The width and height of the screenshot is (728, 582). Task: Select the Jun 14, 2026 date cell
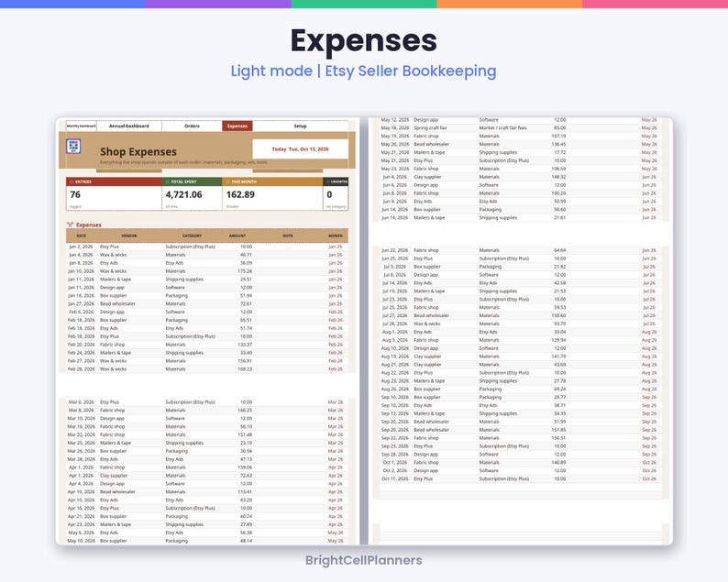coord(394,209)
